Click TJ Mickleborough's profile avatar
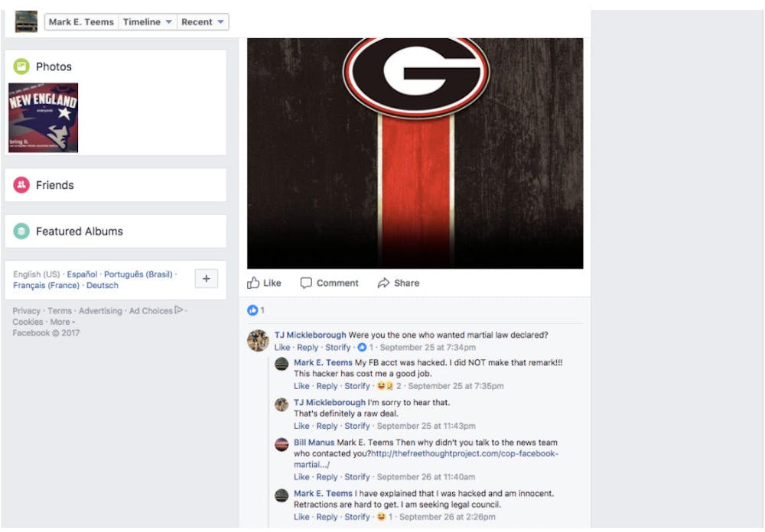Viewport: 765px width, 532px height. coord(258,340)
